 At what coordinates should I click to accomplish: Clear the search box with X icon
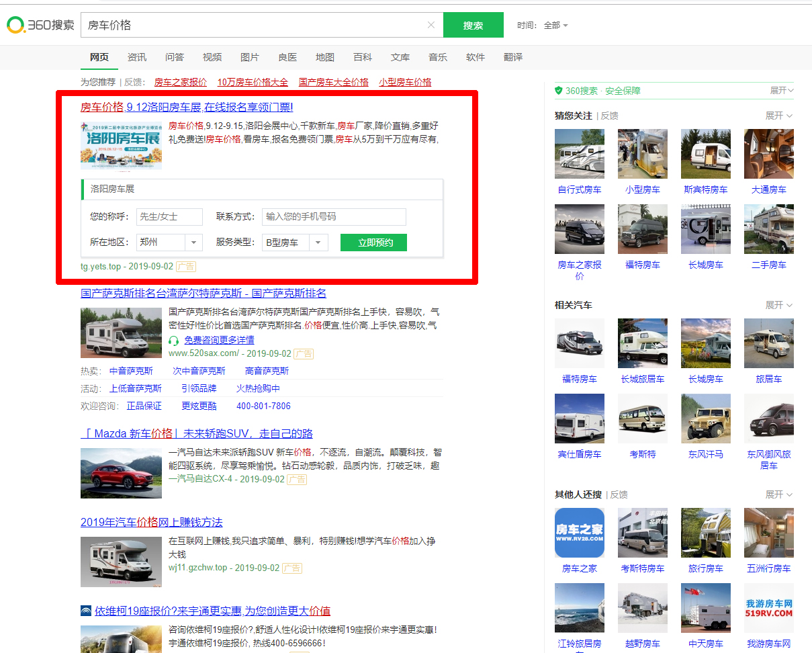click(x=431, y=26)
